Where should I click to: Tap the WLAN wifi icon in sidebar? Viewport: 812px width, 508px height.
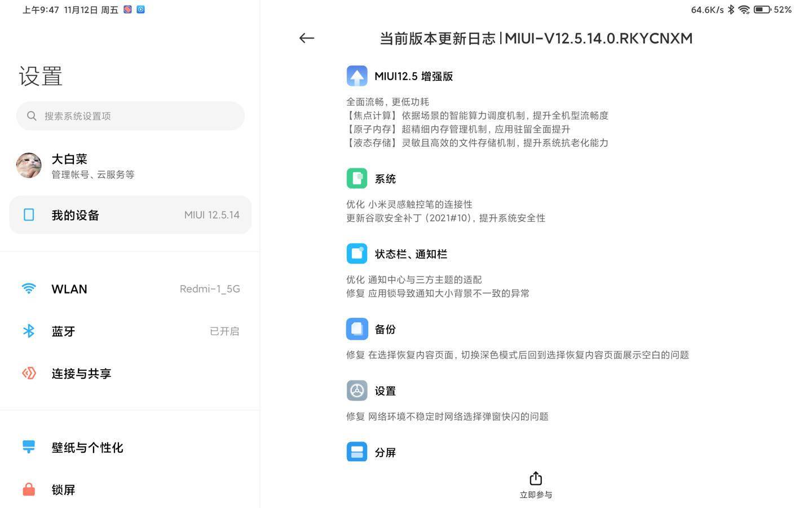pos(29,288)
